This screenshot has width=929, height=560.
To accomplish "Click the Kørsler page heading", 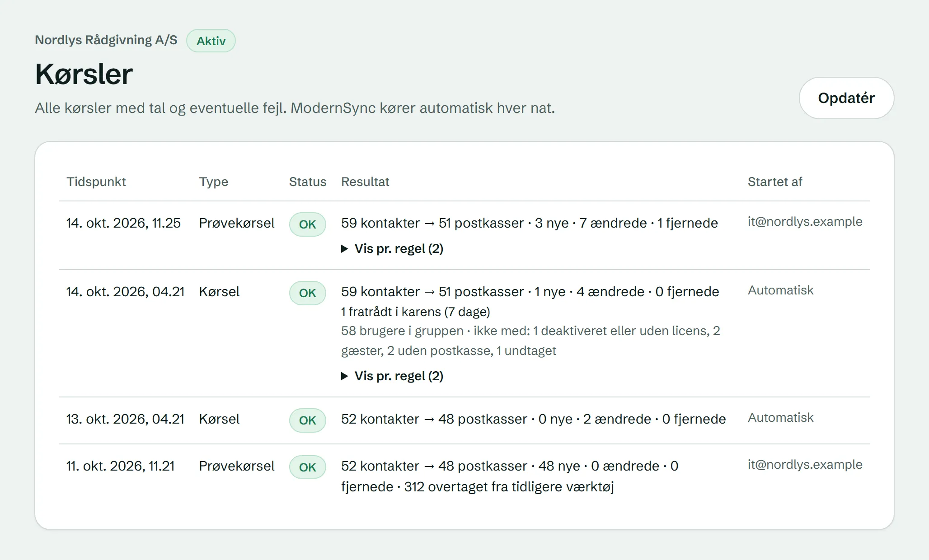I will tap(84, 74).
